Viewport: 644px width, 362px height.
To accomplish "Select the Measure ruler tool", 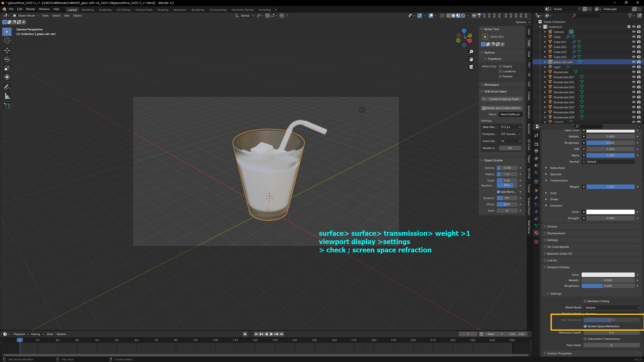I will 7,96.
